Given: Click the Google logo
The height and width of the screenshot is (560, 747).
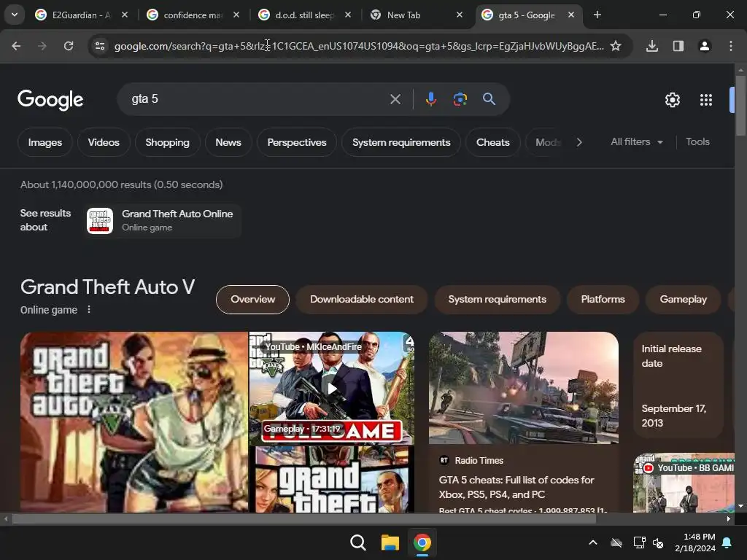Looking at the screenshot, I should click(x=50, y=99).
